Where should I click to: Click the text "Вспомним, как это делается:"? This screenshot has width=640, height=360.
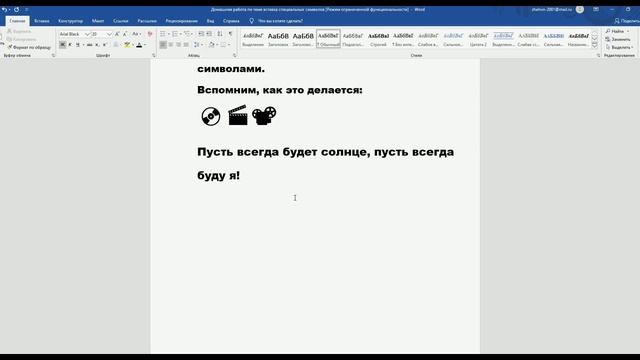(280, 90)
